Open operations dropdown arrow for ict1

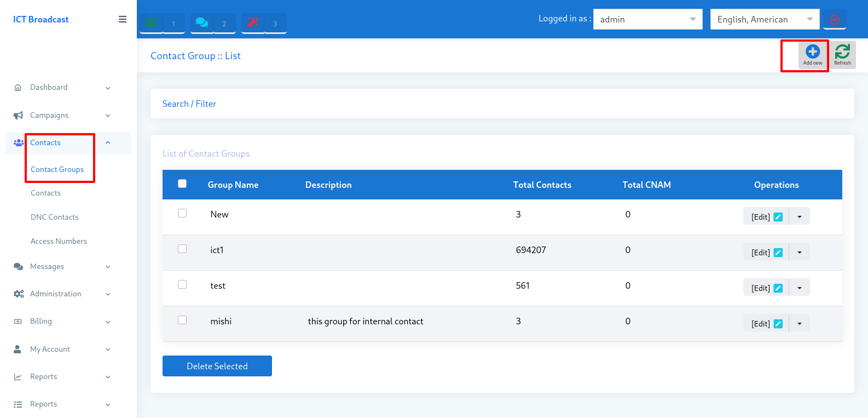(x=800, y=252)
